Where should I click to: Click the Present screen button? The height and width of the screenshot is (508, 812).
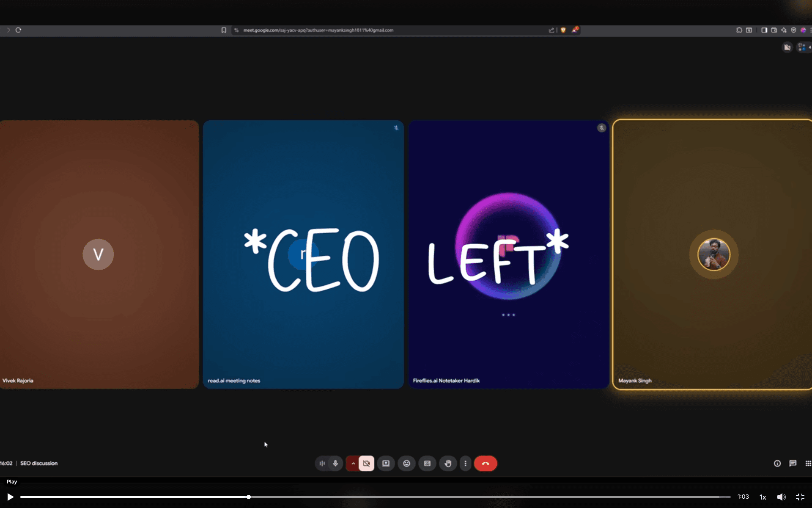click(x=386, y=464)
